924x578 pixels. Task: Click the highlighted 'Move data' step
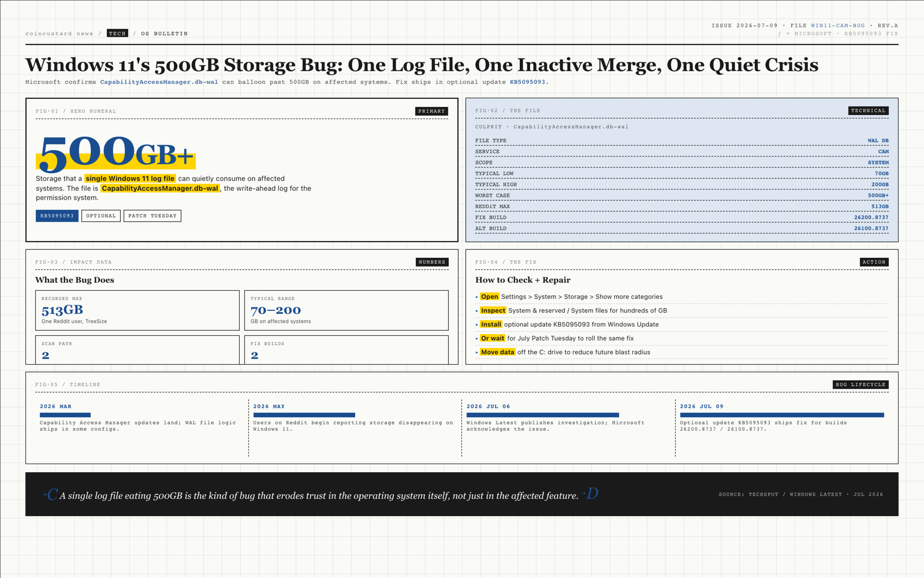pyautogui.click(x=498, y=352)
